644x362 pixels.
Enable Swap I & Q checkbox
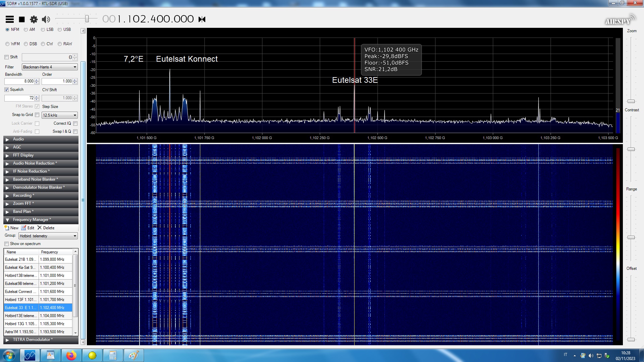click(x=75, y=131)
